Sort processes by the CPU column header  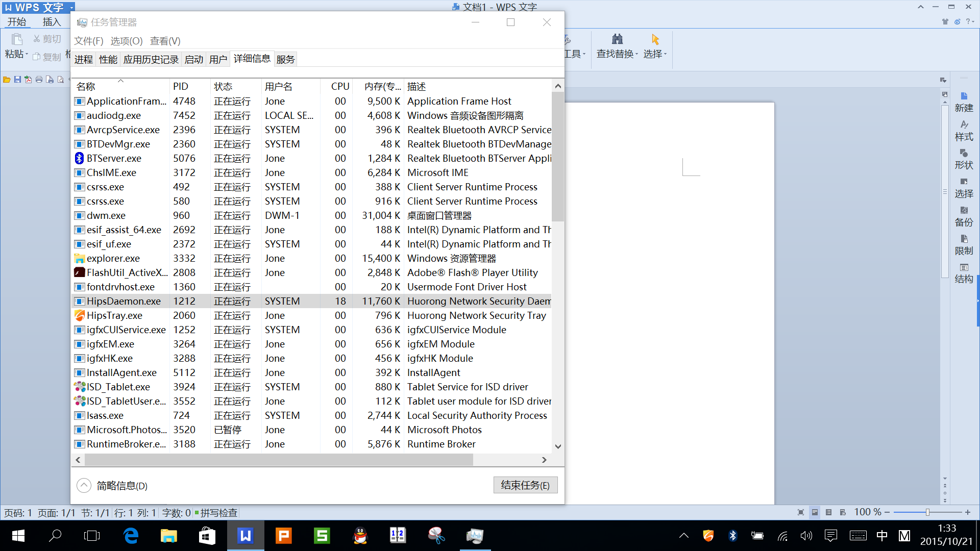coord(339,86)
